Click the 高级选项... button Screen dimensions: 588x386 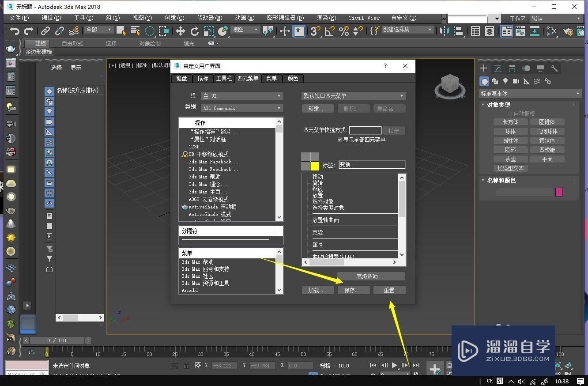[371, 276]
